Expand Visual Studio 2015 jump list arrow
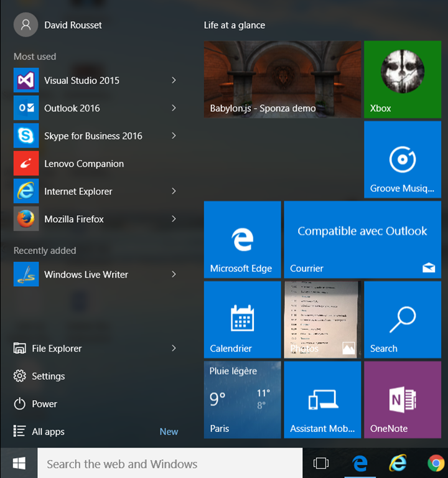 coord(174,80)
